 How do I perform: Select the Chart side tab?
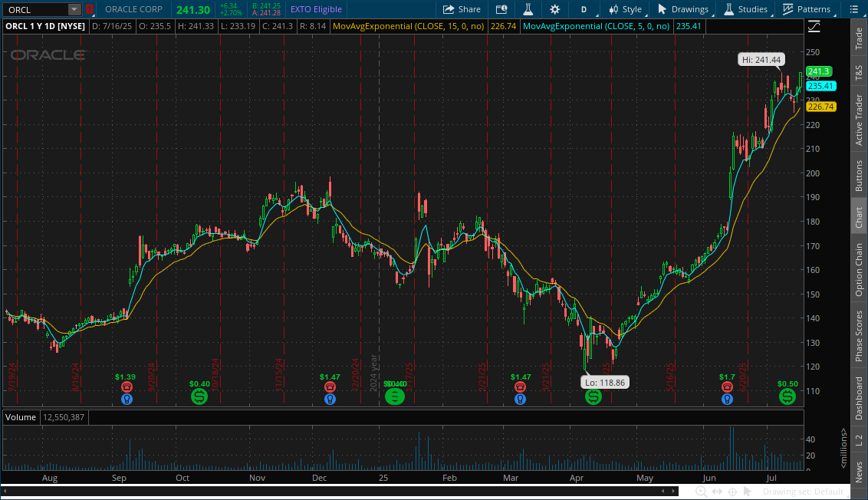coord(859,218)
